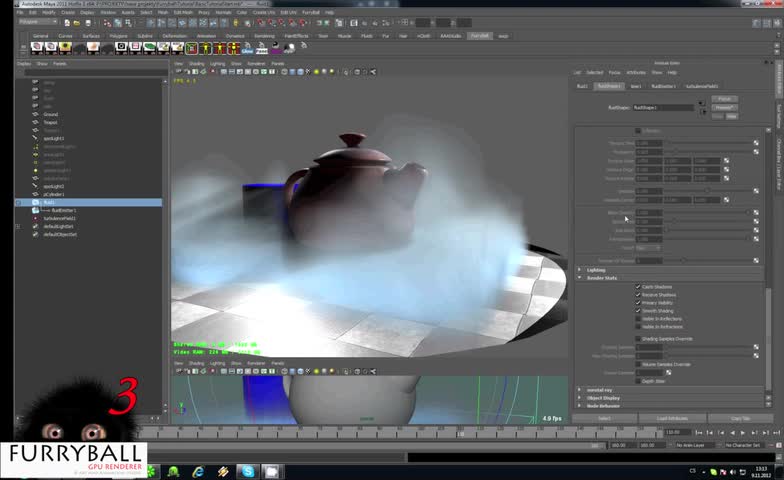784x480 pixels.
Task: Click the defaultLightSet icon in Outliner
Action: (x=36, y=226)
